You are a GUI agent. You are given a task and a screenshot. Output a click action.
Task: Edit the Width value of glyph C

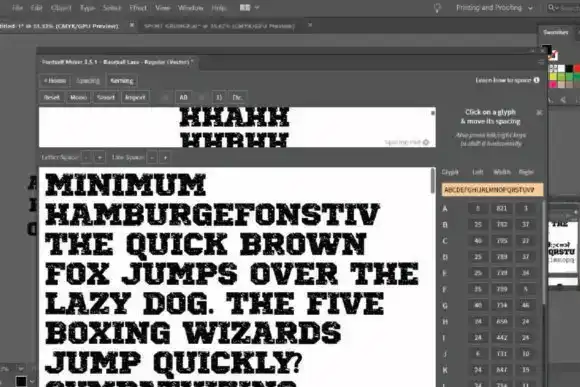[502, 241]
